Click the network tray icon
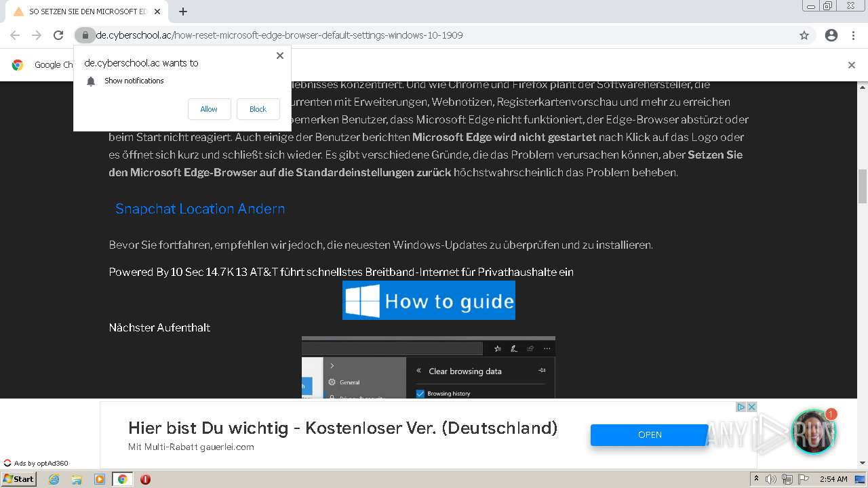868x488 pixels. click(x=787, y=479)
